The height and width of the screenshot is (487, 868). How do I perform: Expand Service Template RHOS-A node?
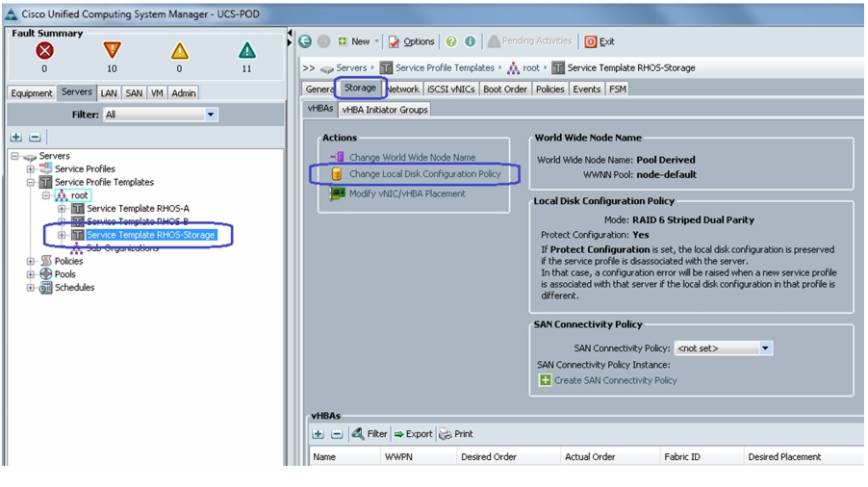(x=62, y=209)
